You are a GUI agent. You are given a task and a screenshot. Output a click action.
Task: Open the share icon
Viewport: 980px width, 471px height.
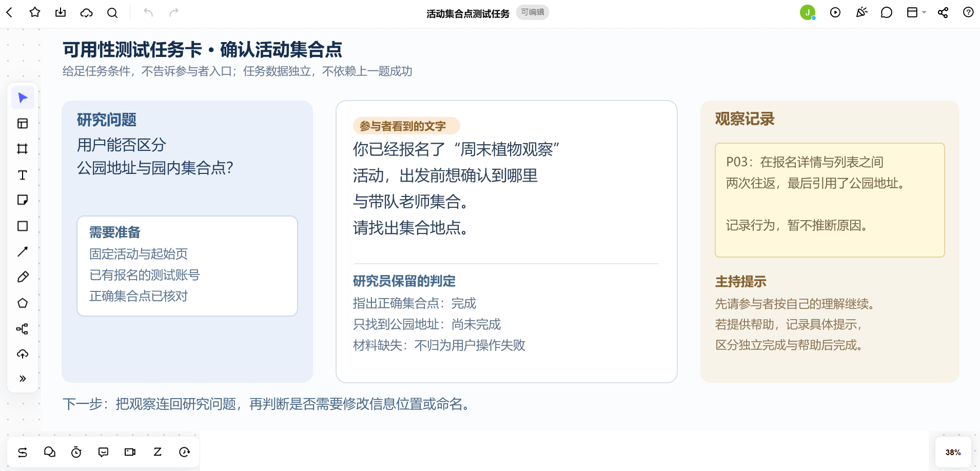click(x=943, y=12)
